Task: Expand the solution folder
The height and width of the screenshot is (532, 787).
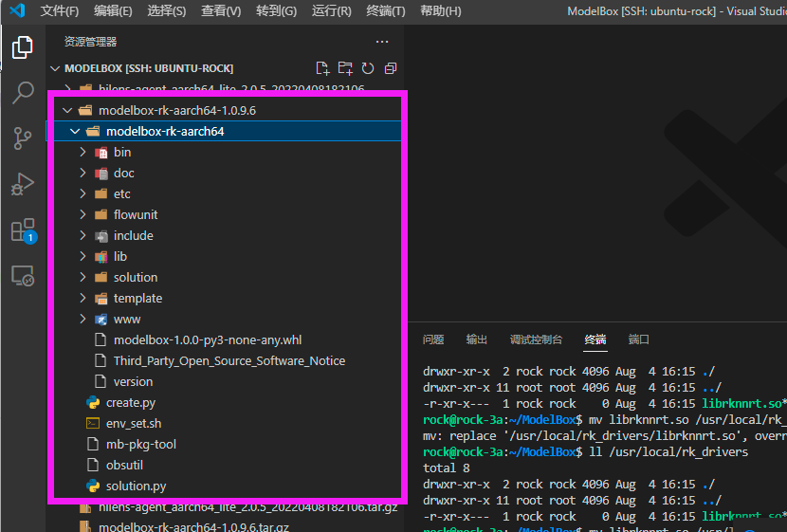Action: pyautogui.click(x=83, y=278)
